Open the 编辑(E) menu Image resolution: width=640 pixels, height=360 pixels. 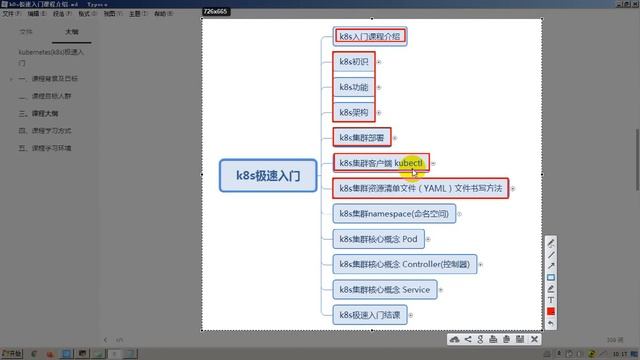click(36, 14)
